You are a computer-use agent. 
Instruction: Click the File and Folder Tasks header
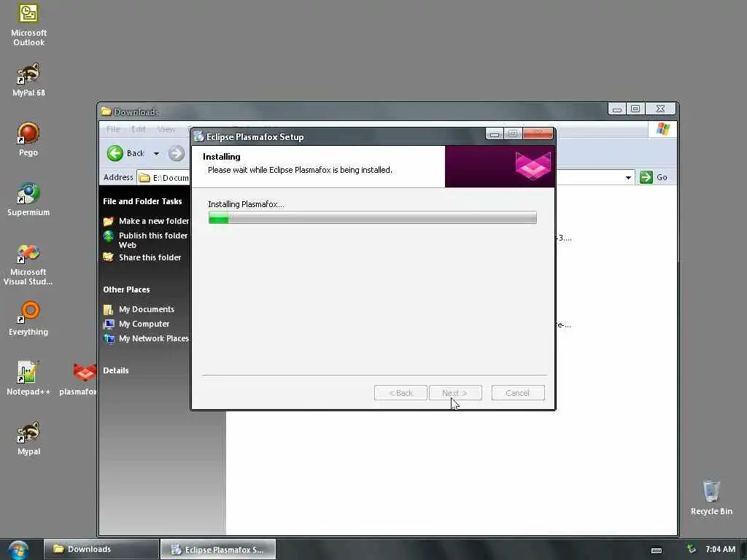[142, 201]
